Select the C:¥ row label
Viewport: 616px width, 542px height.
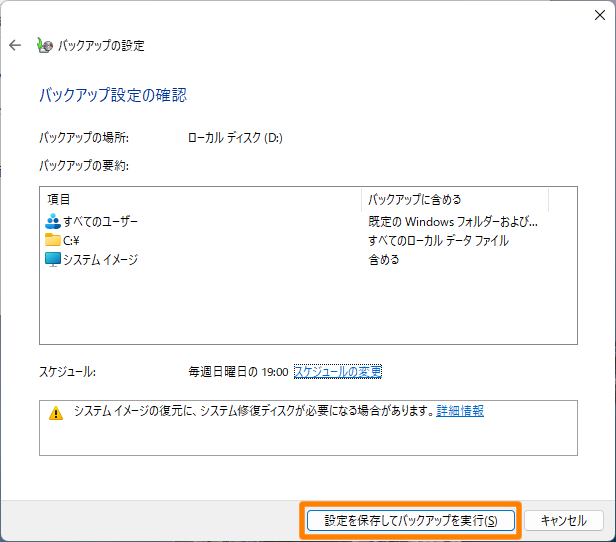[x=72, y=240]
